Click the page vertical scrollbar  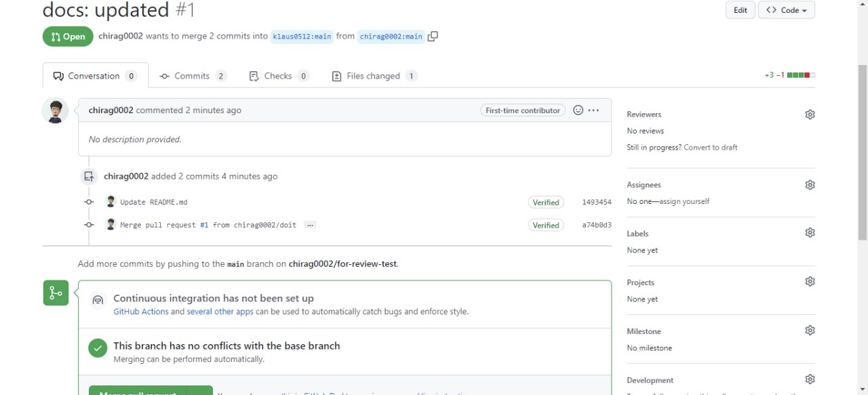(863, 152)
